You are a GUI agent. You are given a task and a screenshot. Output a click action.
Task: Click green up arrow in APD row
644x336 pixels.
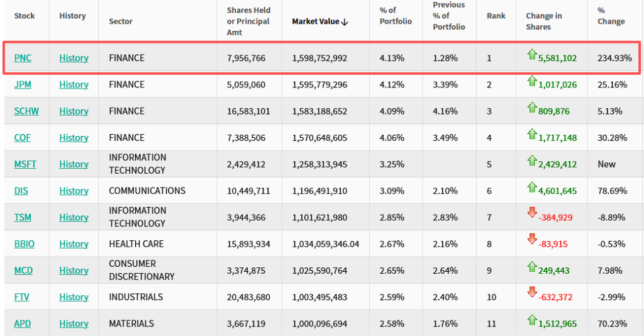click(531, 320)
